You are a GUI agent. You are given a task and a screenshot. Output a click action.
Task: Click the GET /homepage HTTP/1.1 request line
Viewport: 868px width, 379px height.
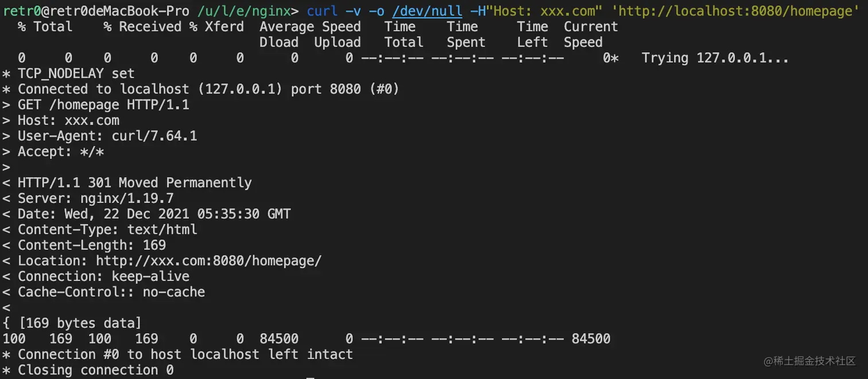click(x=103, y=105)
